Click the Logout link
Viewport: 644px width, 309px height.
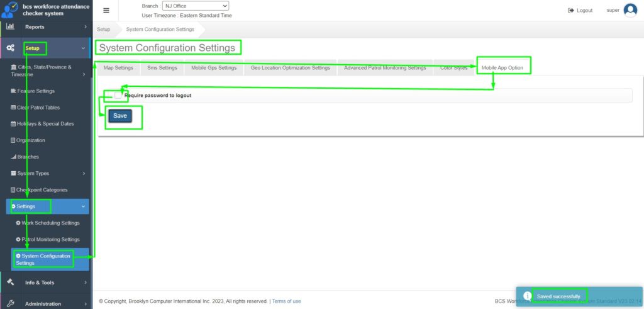pos(580,11)
